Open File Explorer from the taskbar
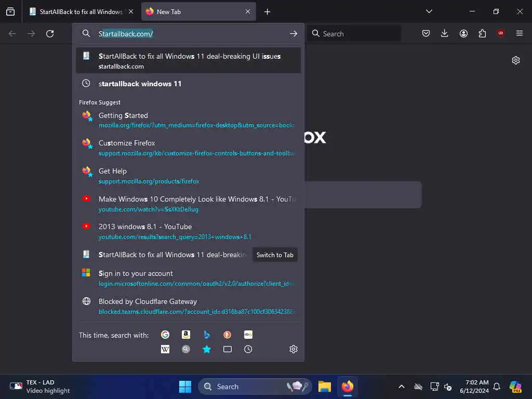 (x=325, y=387)
